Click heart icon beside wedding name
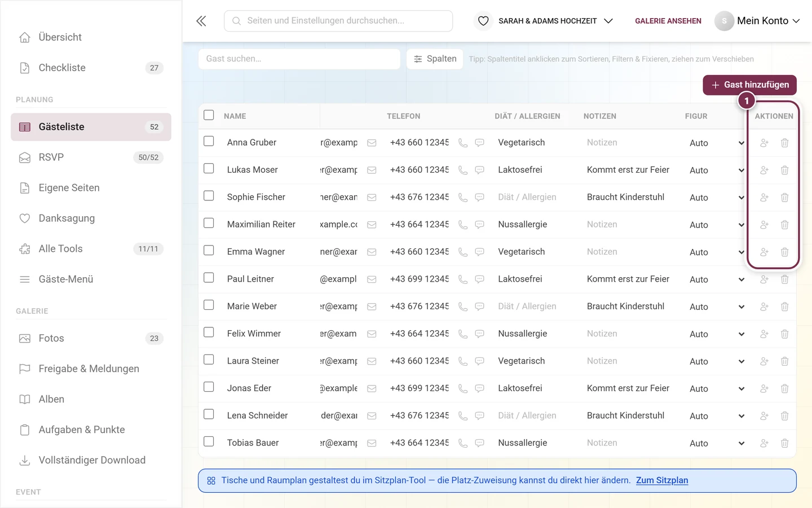This screenshot has height=508, width=812. click(x=483, y=21)
